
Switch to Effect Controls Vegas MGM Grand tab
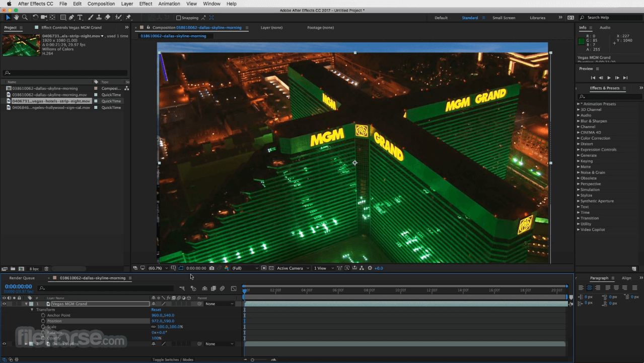tap(71, 28)
